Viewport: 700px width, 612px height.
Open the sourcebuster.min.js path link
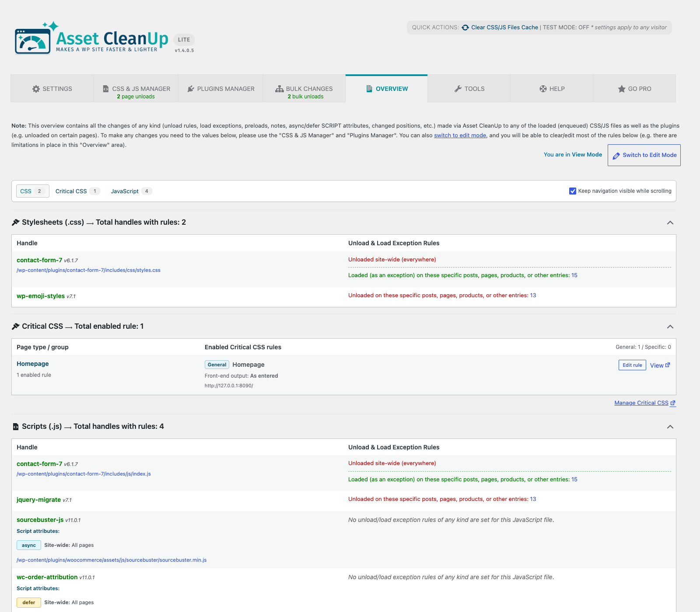click(x=112, y=560)
